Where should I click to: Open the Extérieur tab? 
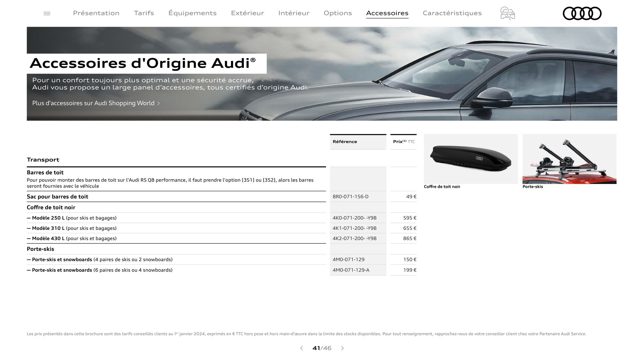(248, 13)
